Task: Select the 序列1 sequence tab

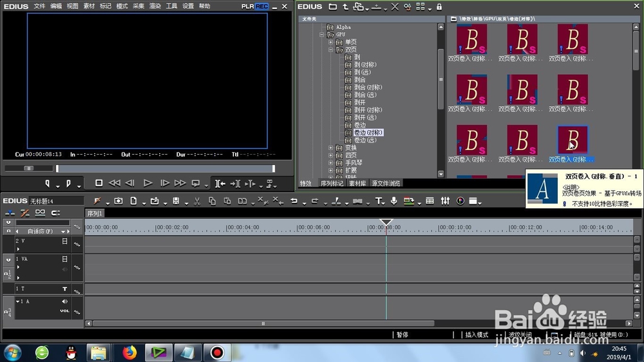Action: [95, 213]
